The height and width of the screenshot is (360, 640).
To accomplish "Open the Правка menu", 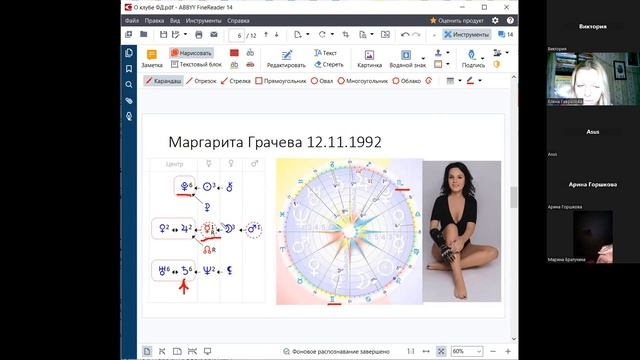I will tap(154, 20).
